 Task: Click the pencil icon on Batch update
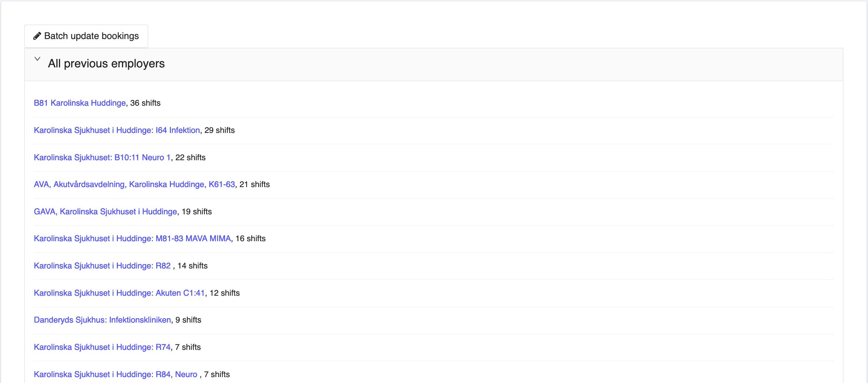37,36
